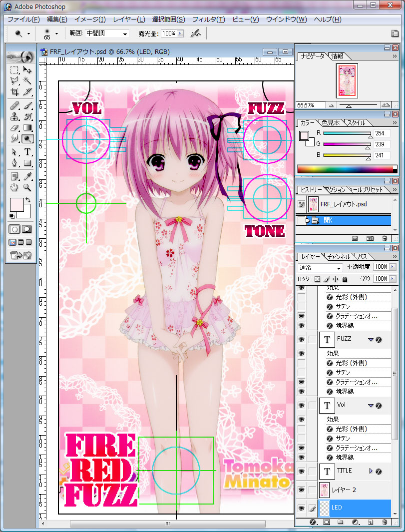Select the Polygonal Lasso tool
405x532 pixels.
coord(14,80)
